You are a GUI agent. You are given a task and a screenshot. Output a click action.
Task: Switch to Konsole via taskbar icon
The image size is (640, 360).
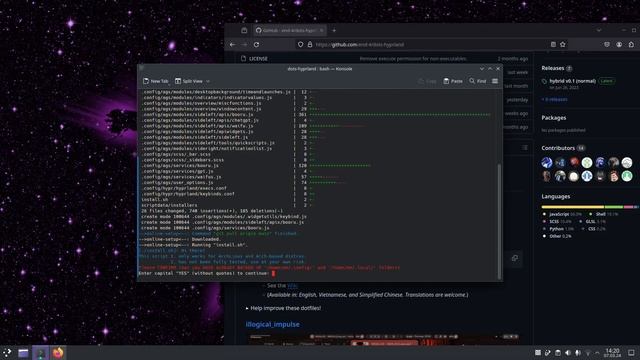[40, 352]
